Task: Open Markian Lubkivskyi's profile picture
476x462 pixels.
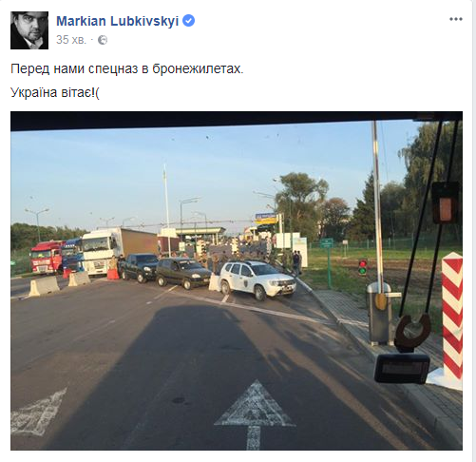Action: (x=29, y=30)
